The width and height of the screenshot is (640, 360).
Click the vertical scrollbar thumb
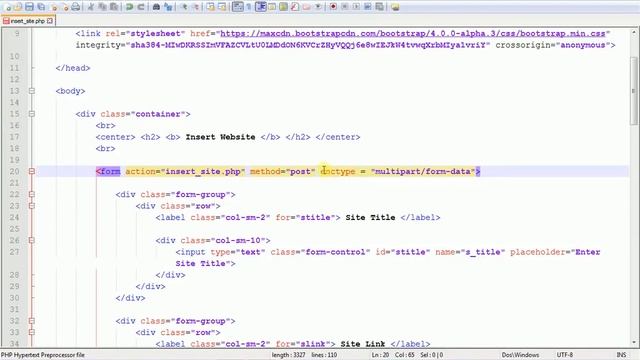pos(634,90)
